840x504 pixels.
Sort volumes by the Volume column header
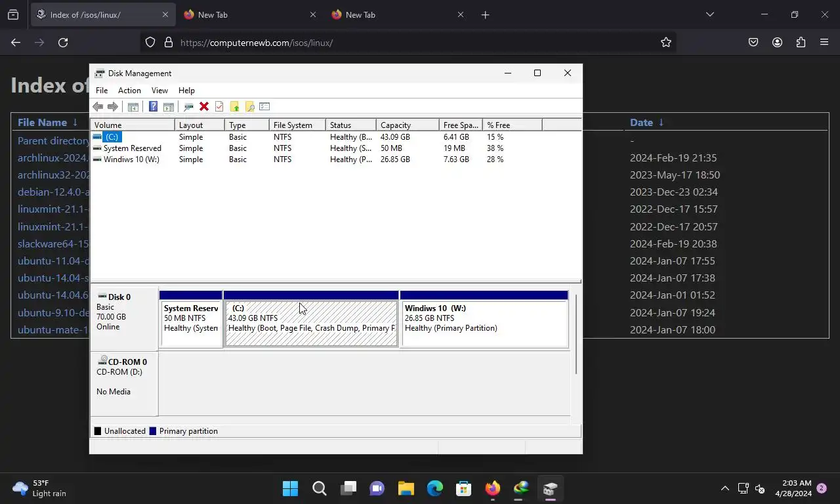(133, 125)
